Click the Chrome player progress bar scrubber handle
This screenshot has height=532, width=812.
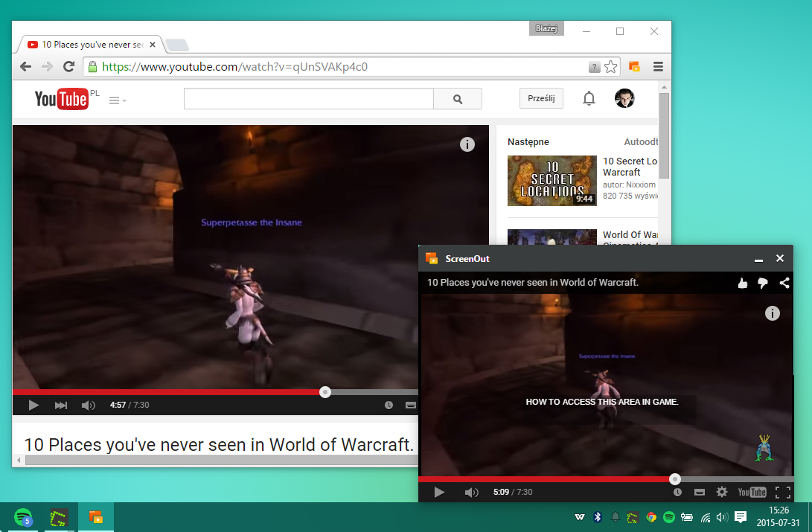click(x=325, y=392)
